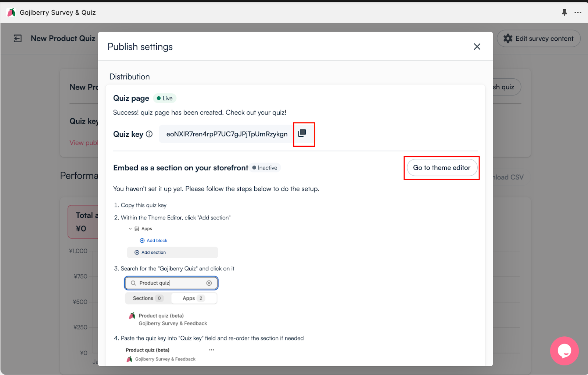Screen dimensions: 588x375
Task: Open the pink chat support bubble
Action: [564, 351]
